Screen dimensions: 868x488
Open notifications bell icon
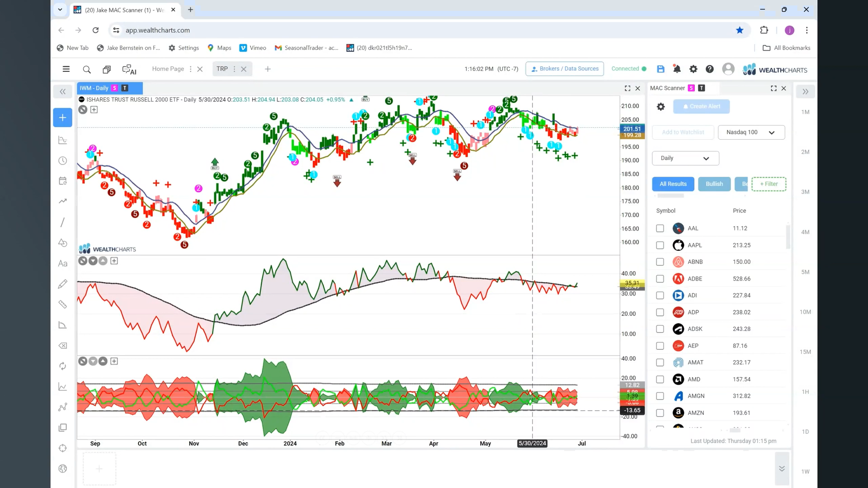[677, 69]
